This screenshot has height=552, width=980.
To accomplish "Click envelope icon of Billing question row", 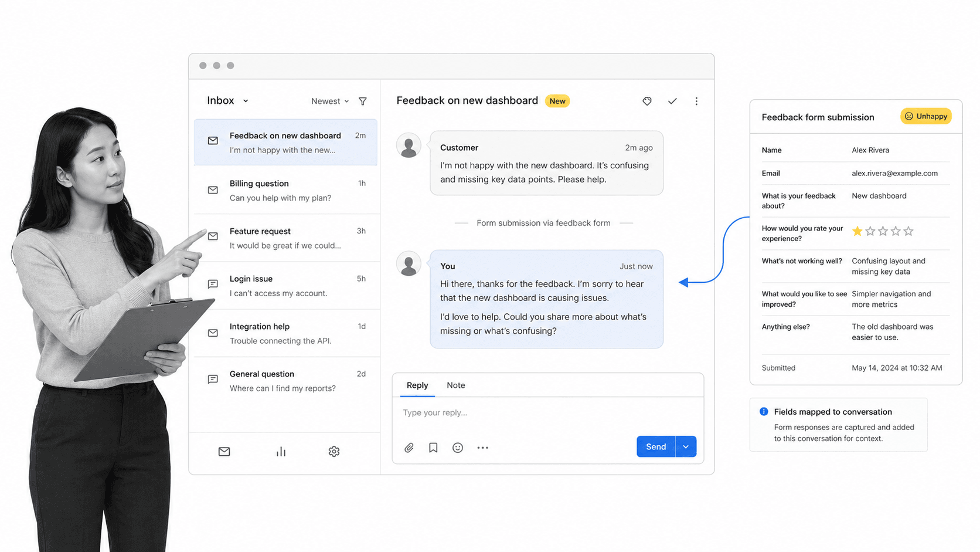I will coord(213,190).
